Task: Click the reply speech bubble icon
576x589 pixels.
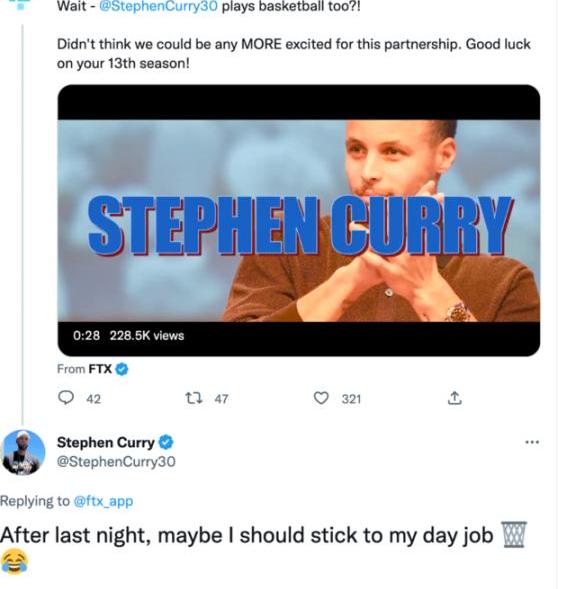Action: pos(66,398)
